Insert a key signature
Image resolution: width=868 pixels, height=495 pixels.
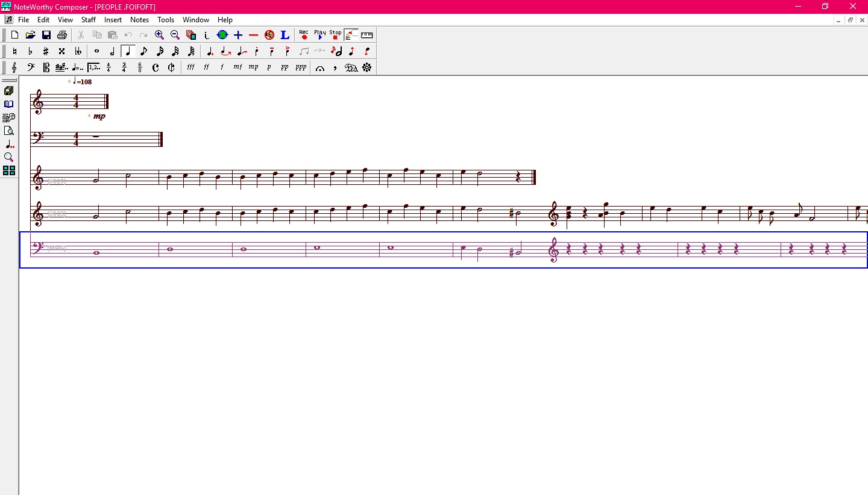pos(61,67)
